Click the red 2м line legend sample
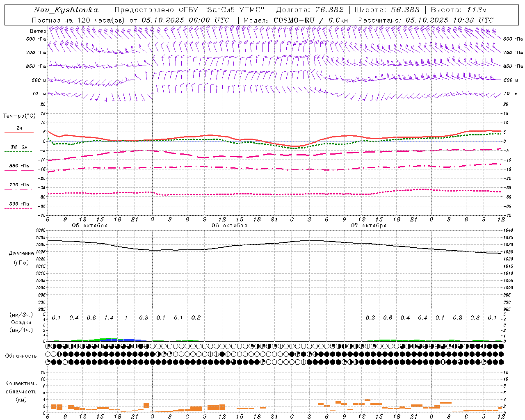This screenshot has height=420, width=525. pos(19,132)
